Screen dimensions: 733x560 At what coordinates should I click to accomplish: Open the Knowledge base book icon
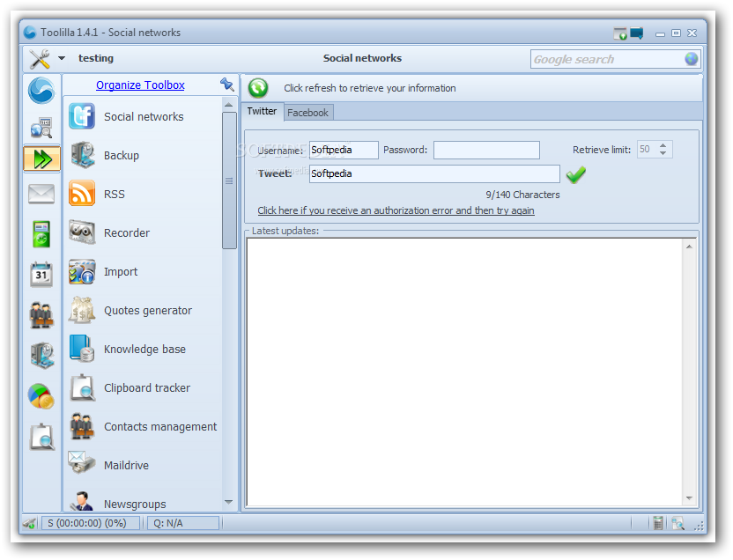tap(82, 349)
